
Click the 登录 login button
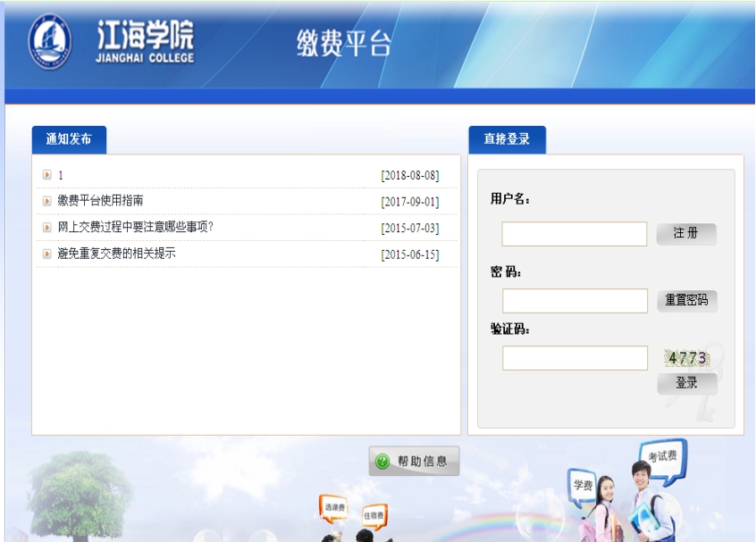click(x=686, y=383)
